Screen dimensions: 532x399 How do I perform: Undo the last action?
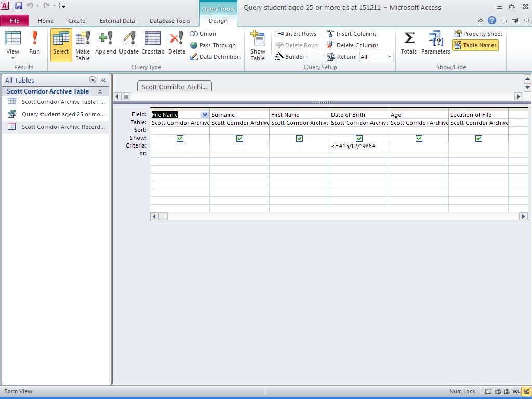(x=30, y=6)
